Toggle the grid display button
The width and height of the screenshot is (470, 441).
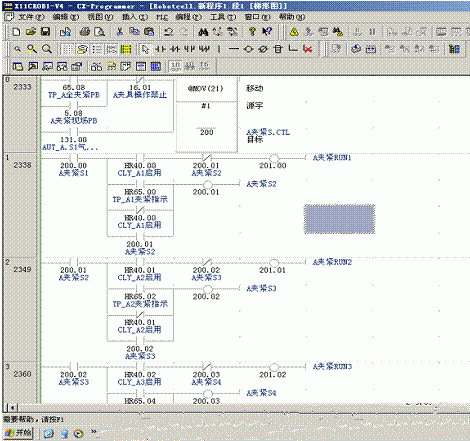67,49
